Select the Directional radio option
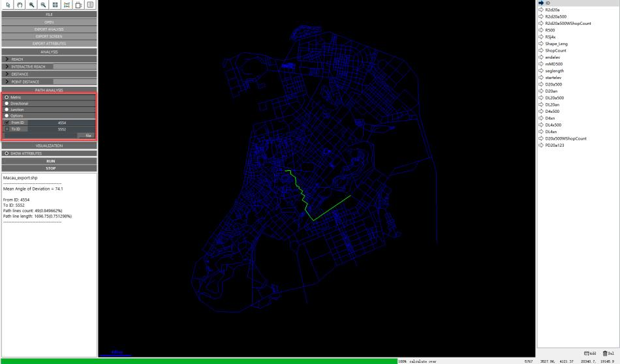The width and height of the screenshot is (620, 364). [x=7, y=103]
